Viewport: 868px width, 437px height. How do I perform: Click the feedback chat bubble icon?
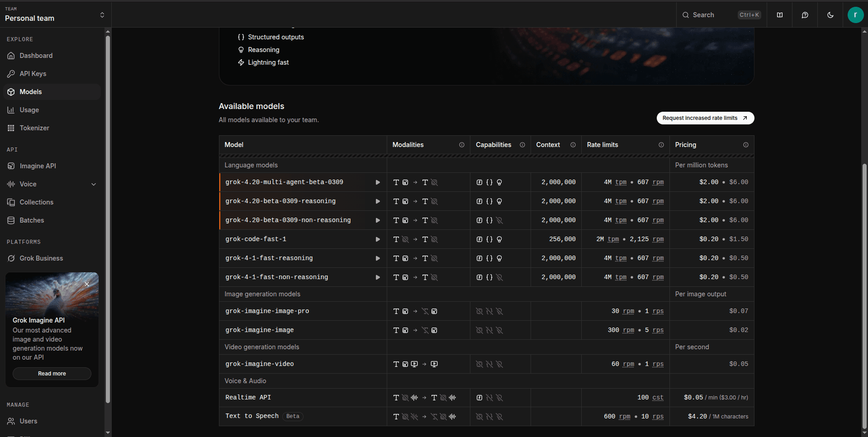(805, 15)
